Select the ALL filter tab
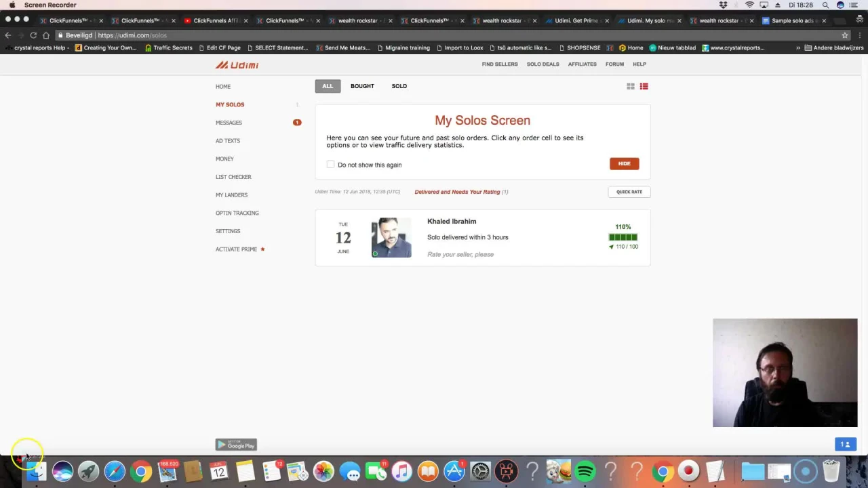The height and width of the screenshot is (488, 868). (328, 86)
